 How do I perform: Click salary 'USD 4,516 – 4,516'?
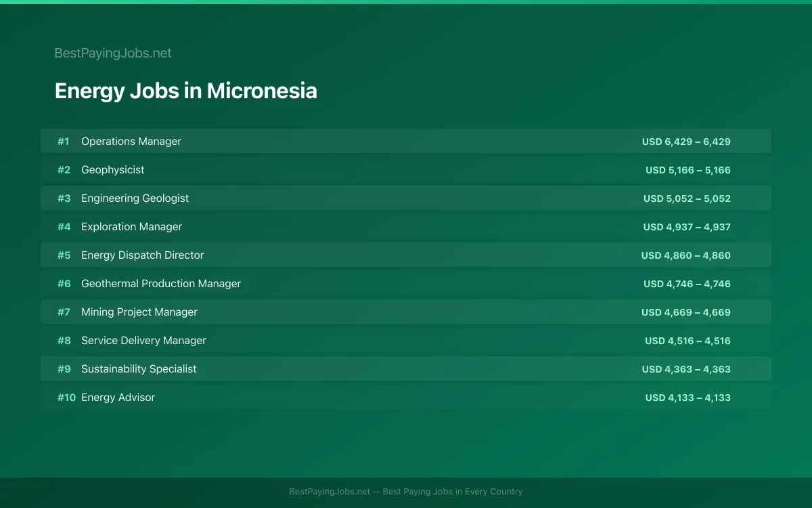coord(687,341)
